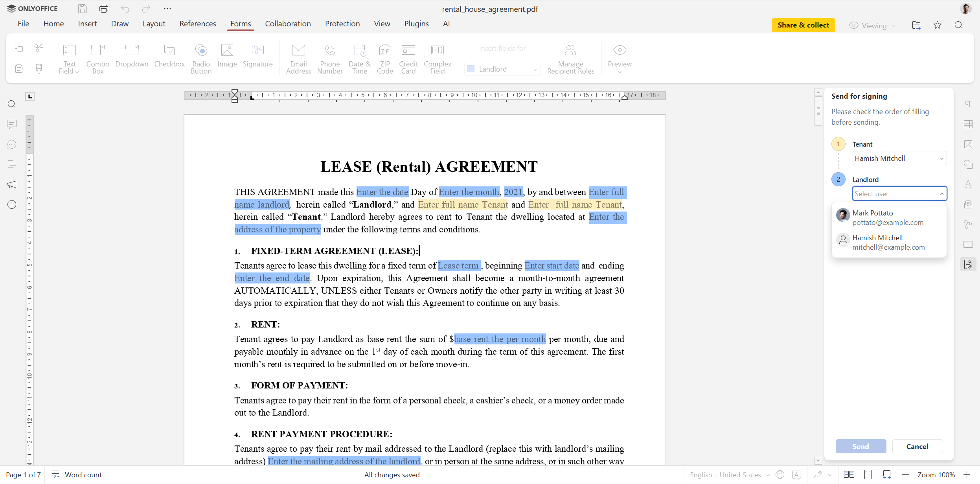Open the feedback megaphone icon

click(12, 184)
